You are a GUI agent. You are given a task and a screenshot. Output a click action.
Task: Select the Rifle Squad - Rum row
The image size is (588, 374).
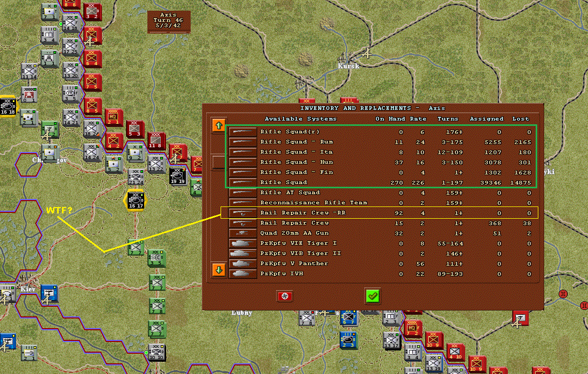tap(381, 142)
